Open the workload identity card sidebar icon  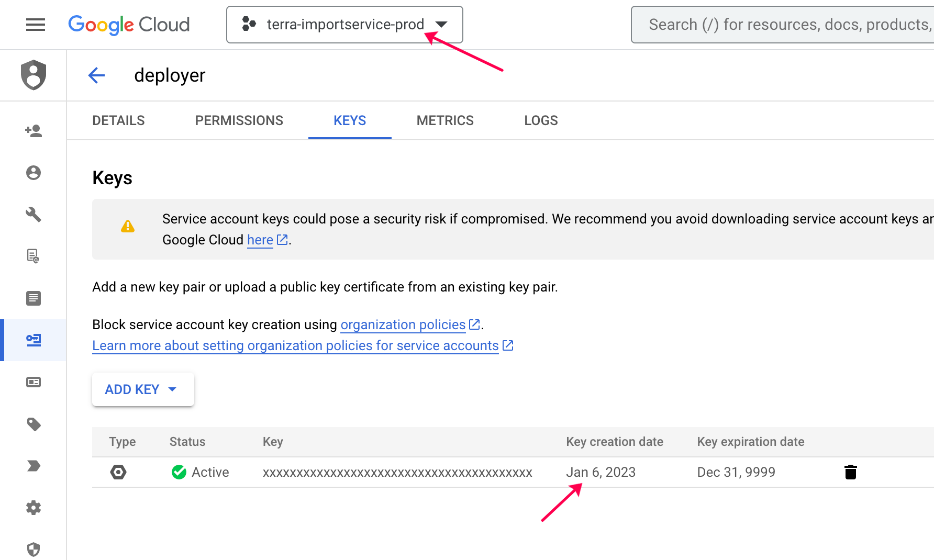(34, 382)
